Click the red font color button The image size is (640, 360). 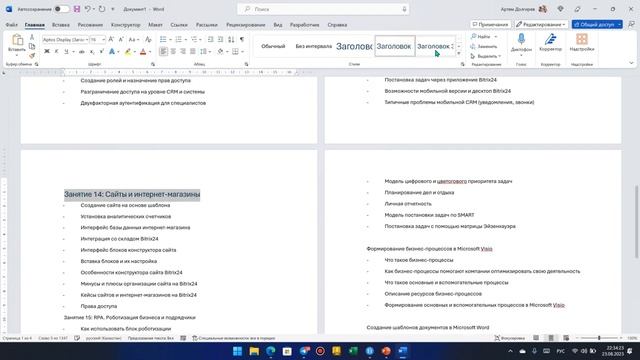[x=143, y=52]
